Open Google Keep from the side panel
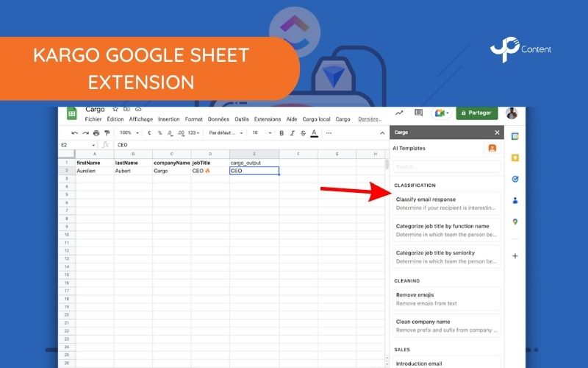The image size is (588, 368). coord(515,158)
